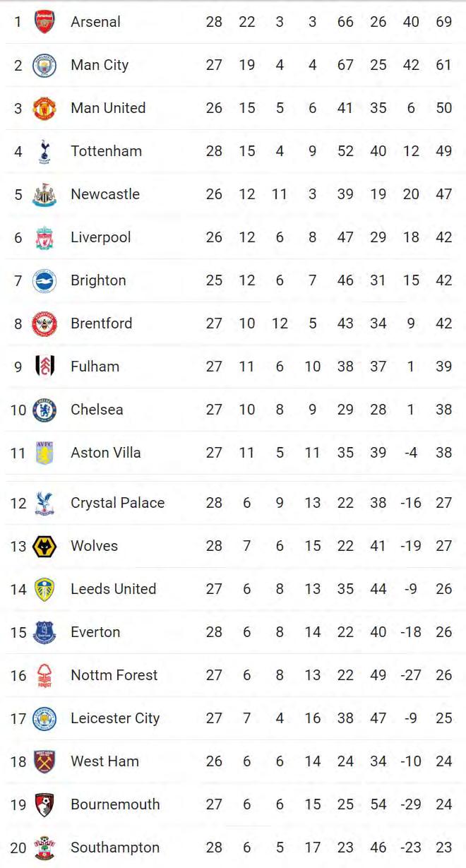Open the Aston Villa team name
The width and height of the screenshot is (466, 868).
[105, 453]
